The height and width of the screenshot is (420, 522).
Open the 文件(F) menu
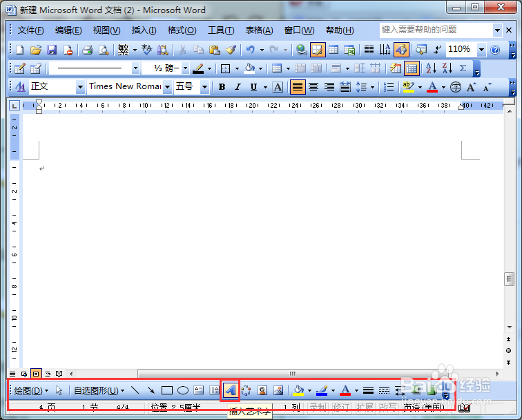30,30
